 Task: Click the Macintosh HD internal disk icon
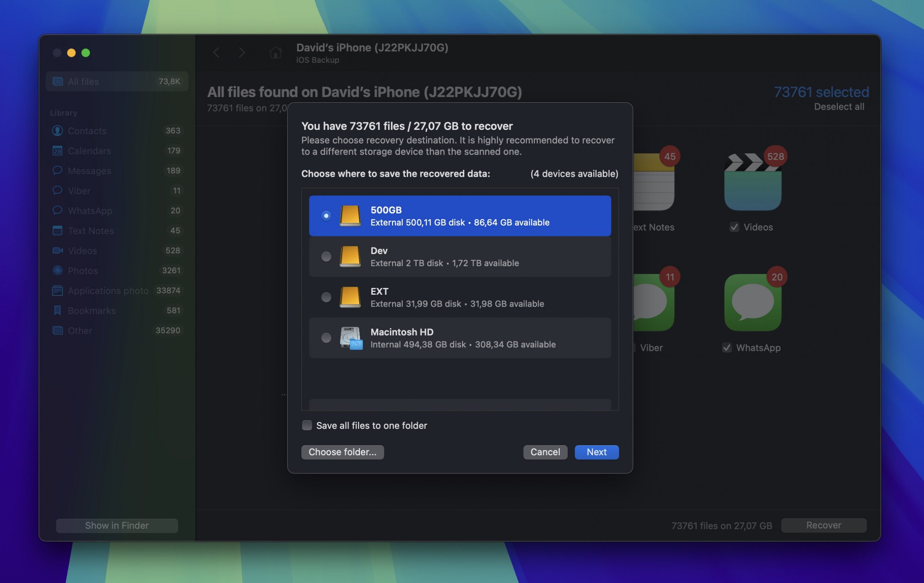[351, 338]
